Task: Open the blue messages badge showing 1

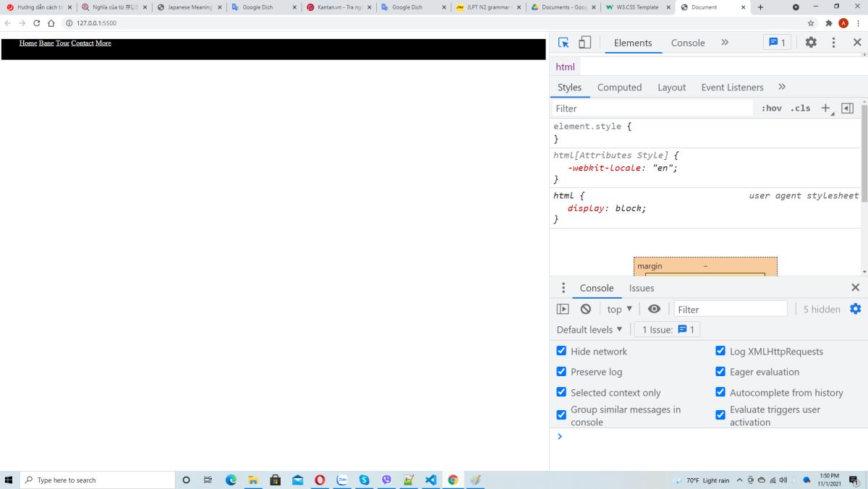Action: tap(777, 43)
